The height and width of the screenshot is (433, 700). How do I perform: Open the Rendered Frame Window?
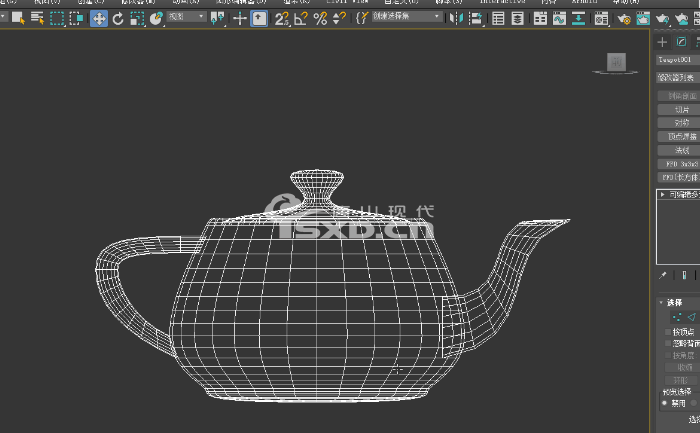pyautogui.click(x=643, y=18)
